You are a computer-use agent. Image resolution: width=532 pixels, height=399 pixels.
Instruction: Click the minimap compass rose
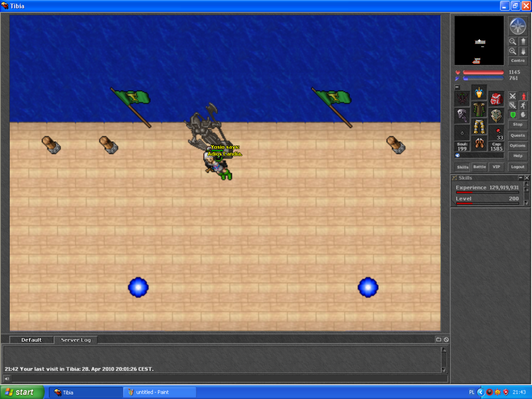tap(517, 26)
